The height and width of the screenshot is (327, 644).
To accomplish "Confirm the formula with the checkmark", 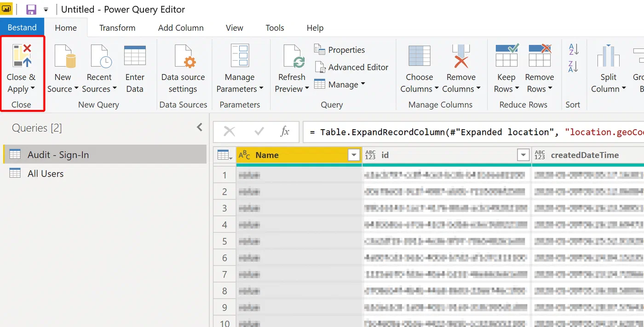I will [x=259, y=132].
